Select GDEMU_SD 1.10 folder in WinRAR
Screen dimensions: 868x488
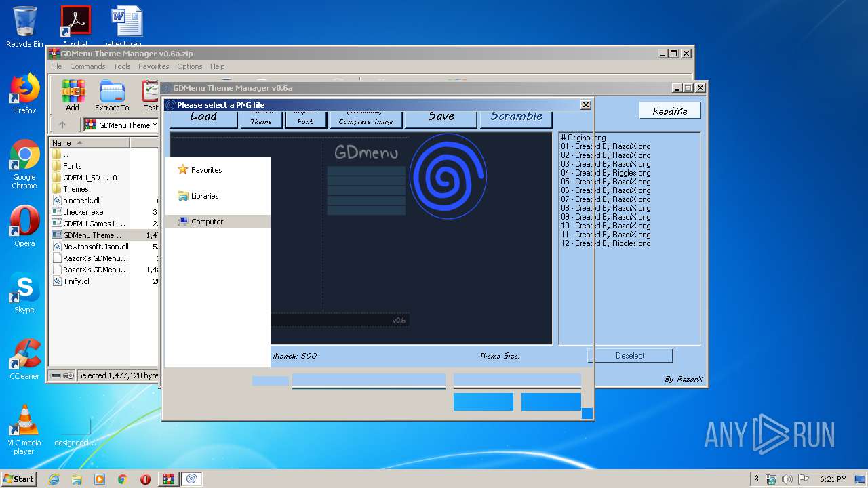pyautogui.click(x=90, y=178)
